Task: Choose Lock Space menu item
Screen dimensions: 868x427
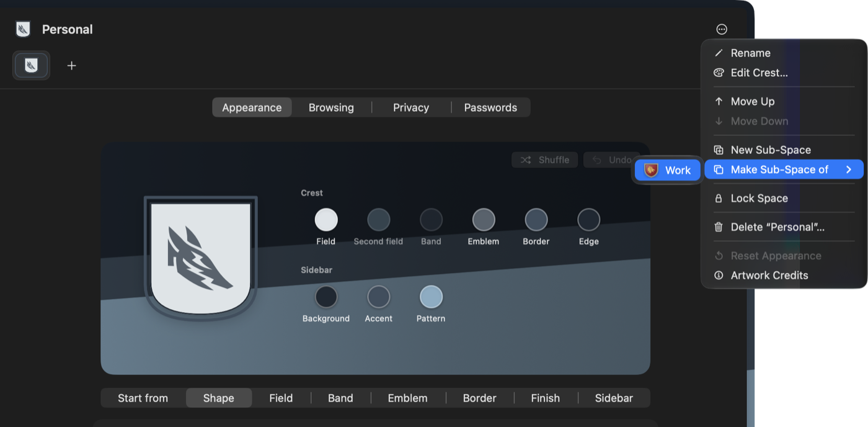Action: [784, 198]
